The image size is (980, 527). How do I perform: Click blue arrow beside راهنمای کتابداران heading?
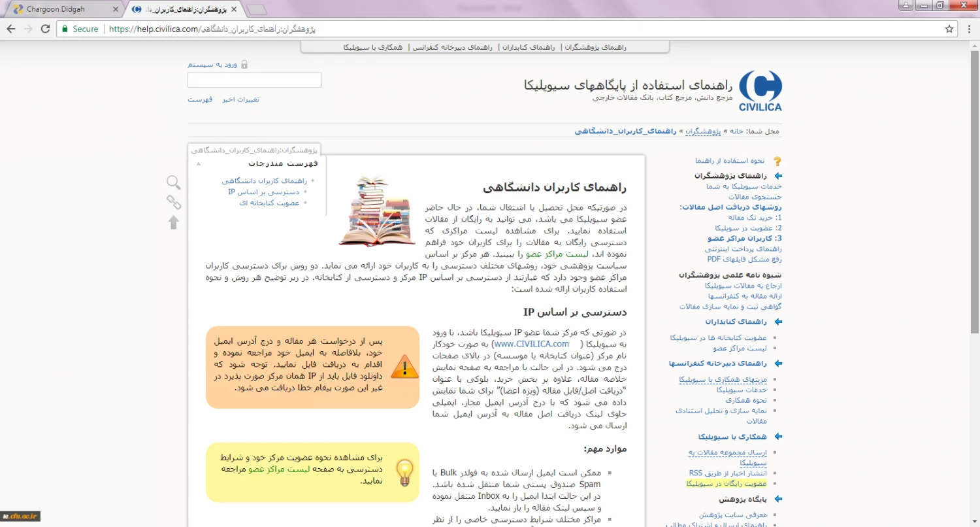(777, 322)
